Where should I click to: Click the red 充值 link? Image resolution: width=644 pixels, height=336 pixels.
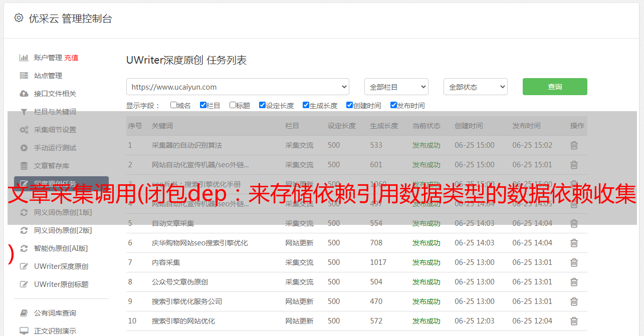click(71, 58)
